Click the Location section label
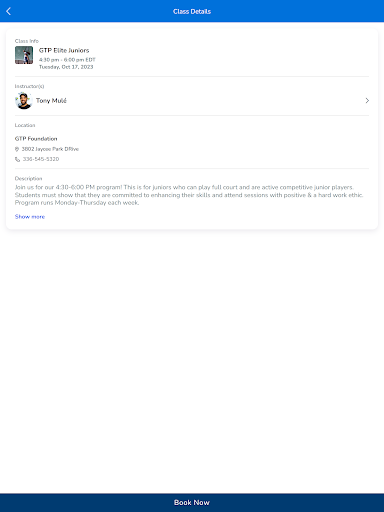The height and width of the screenshot is (512, 384). click(25, 125)
